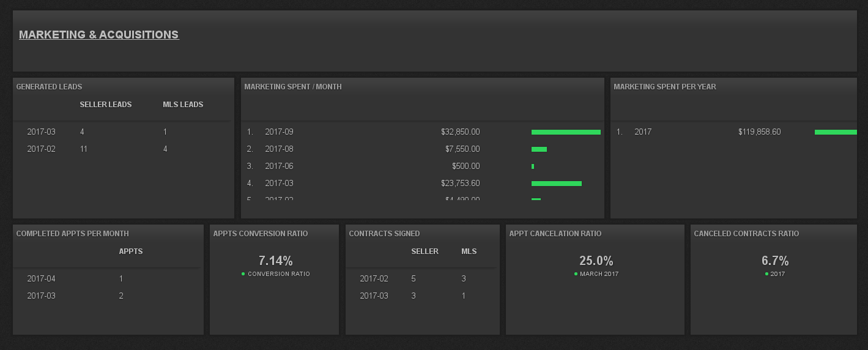
Task: Click the 7.14% conversion ratio value
Action: click(275, 261)
